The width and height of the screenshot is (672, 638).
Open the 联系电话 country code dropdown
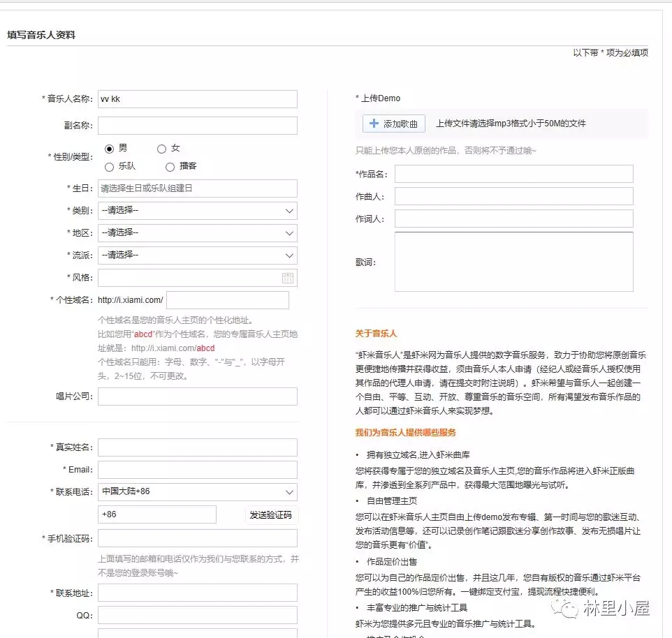[198, 492]
